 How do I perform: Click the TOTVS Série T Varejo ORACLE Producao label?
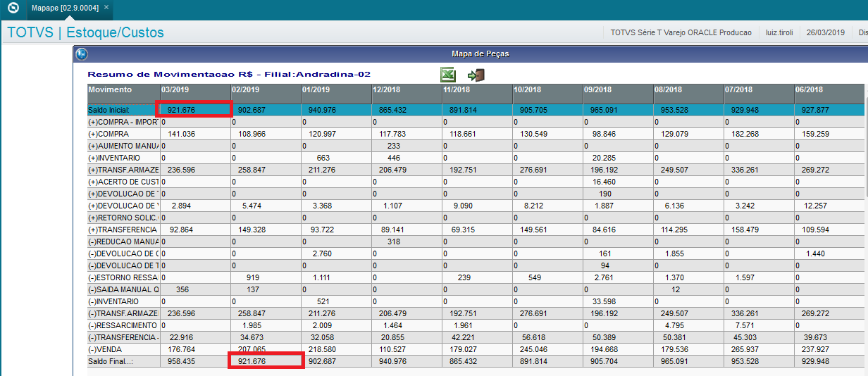coord(681,32)
